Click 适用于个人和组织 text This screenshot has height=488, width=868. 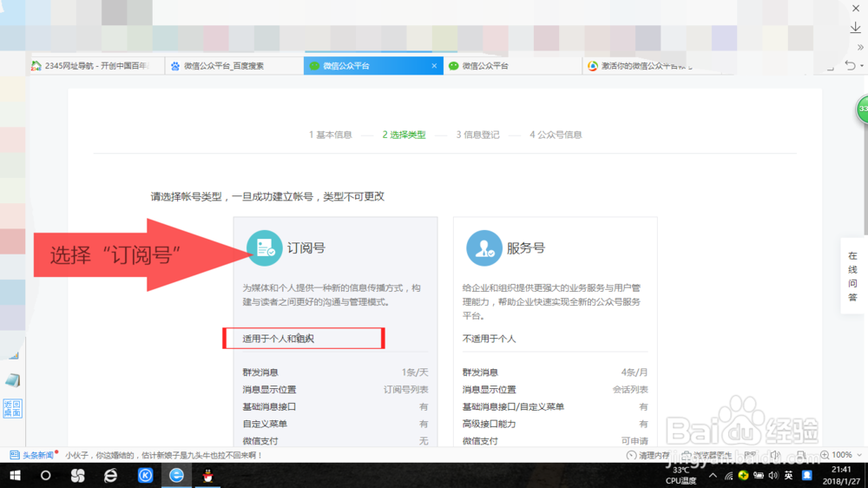(x=279, y=339)
